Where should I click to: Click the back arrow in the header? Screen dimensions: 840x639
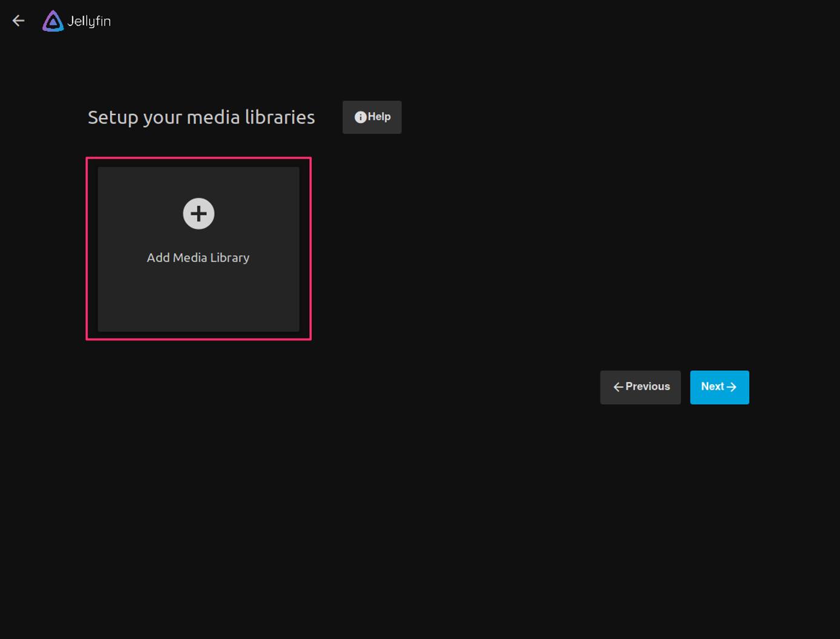pyautogui.click(x=18, y=21)
